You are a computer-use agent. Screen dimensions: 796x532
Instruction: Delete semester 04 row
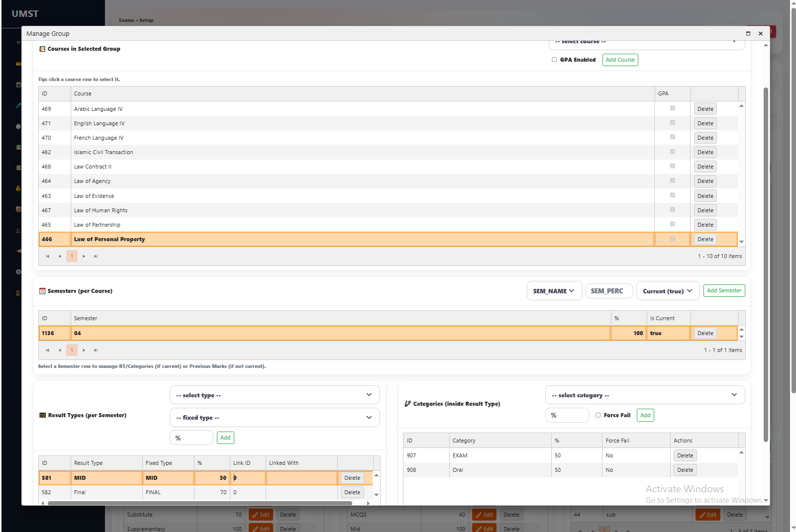pyautogui.click(x=705, y=333)
